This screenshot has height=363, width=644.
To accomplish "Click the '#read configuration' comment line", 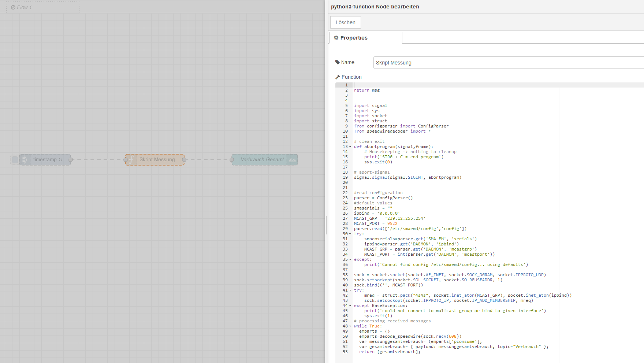I will [x=378, y=193].
